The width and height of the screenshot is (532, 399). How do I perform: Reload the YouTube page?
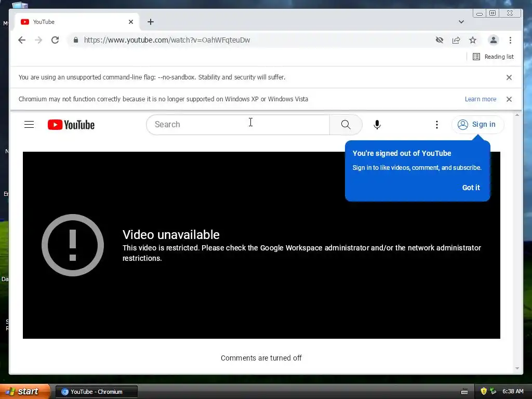55,40
